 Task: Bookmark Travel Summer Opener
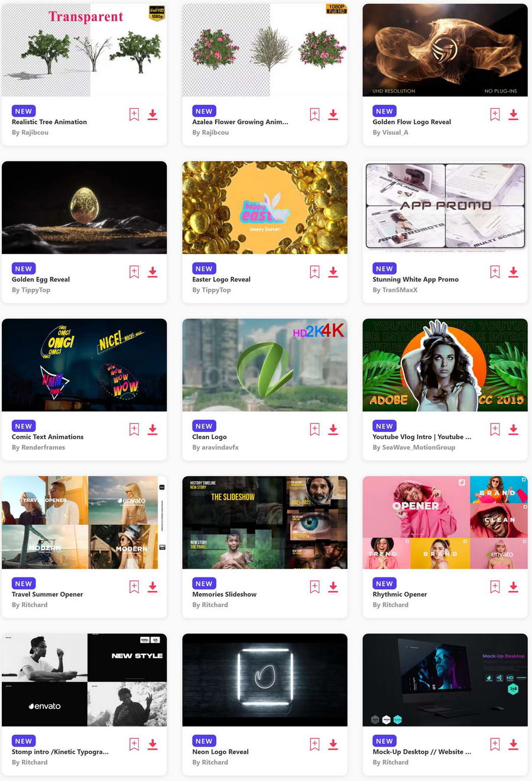[x=134, y=587]
